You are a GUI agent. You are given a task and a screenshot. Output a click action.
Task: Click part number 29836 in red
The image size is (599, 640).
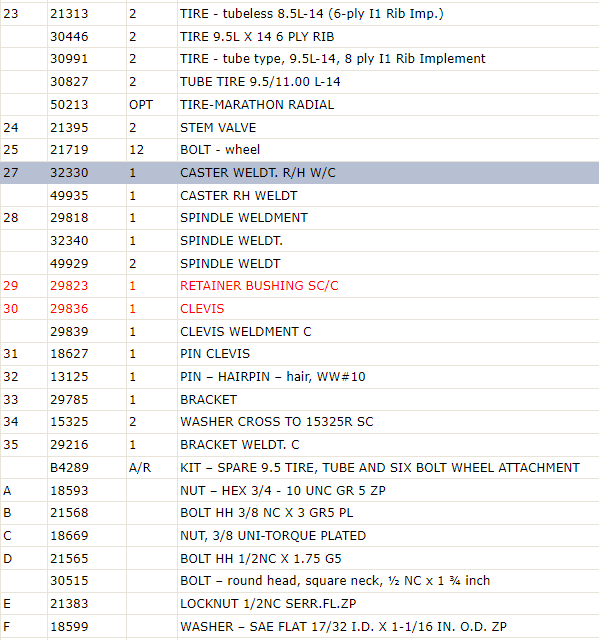[69, 309]
